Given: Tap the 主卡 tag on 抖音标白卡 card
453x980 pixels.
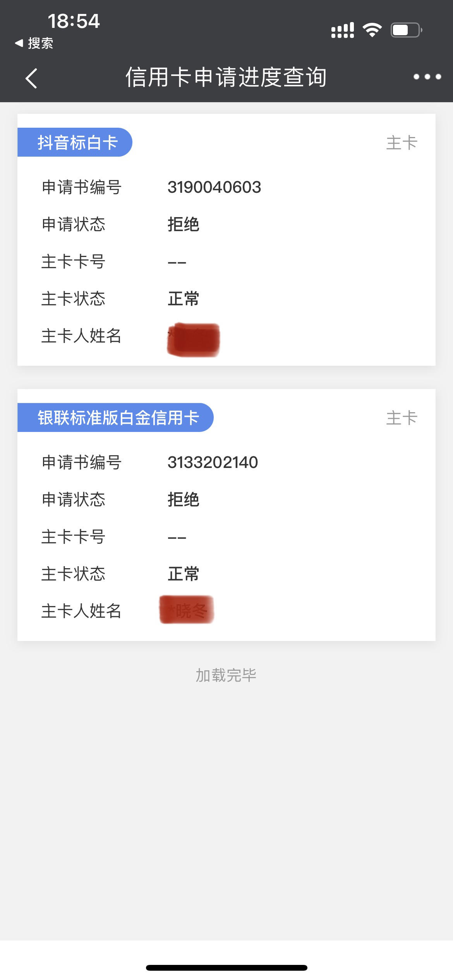Looking at the screenshot, I should click(402, 143).
